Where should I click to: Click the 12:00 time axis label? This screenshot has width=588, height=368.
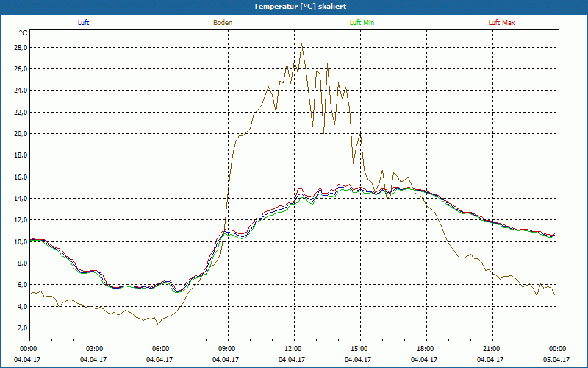click(x=294, y=349)
